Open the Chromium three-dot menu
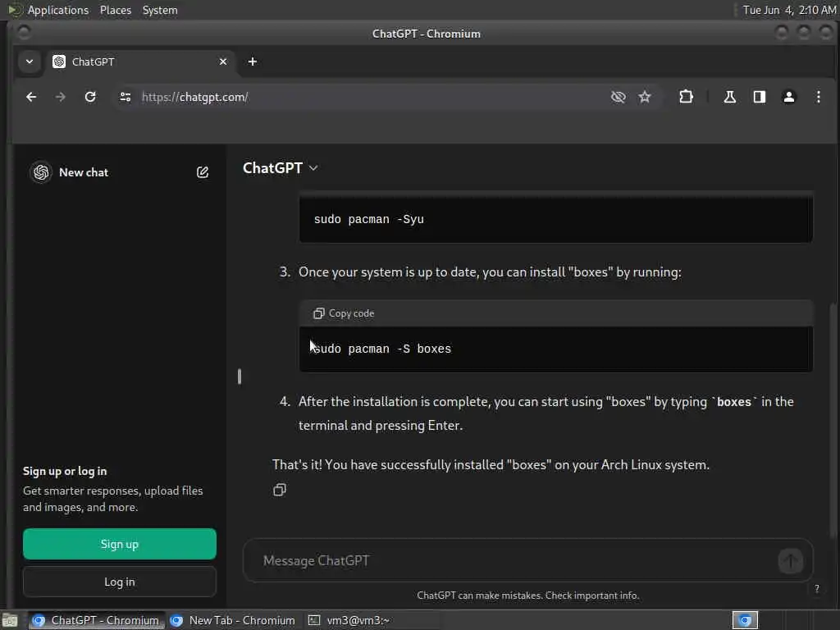 pyautogui.click(x=818, y=97)
